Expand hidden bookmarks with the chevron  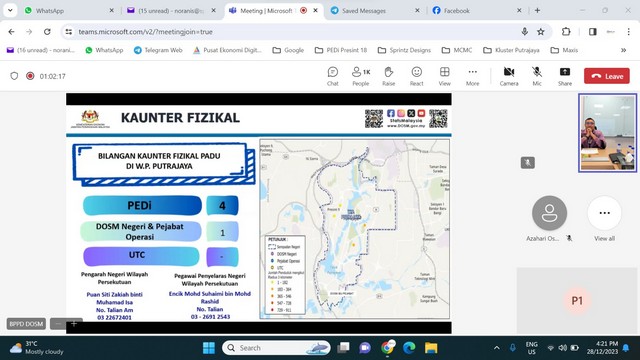[x=623, y=50]
